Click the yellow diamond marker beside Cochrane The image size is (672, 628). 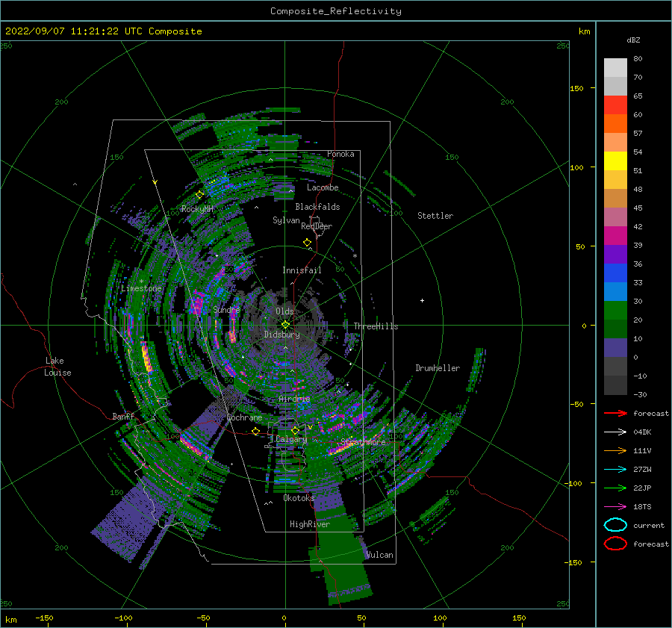(x=256, y=432)
